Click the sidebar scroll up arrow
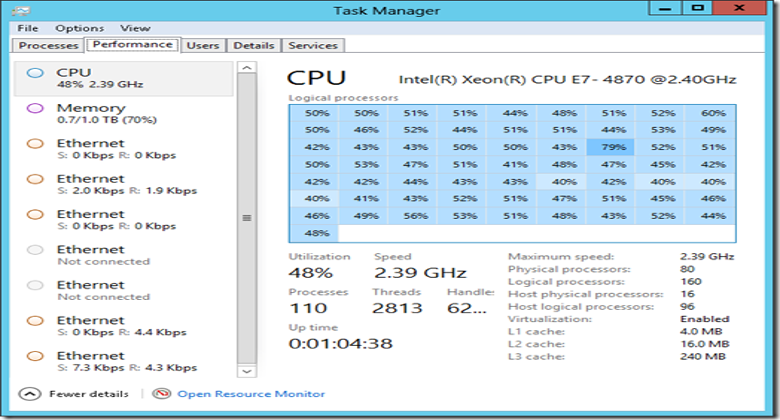The height and width of the screenshot is (420, 780). [247, 67]
